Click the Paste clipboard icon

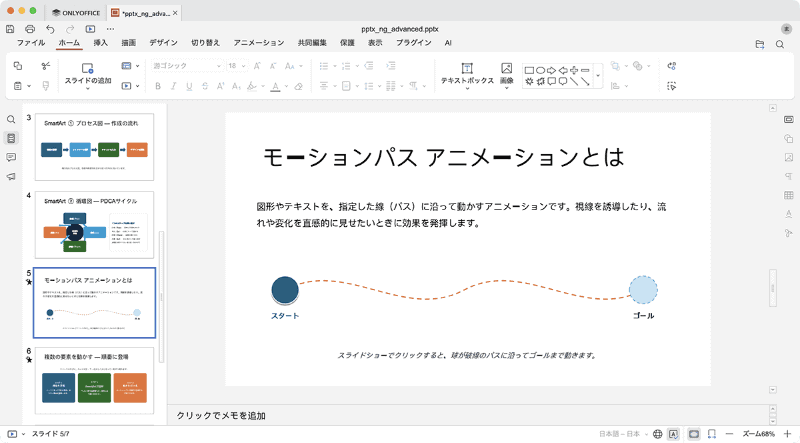pos(18,86)
